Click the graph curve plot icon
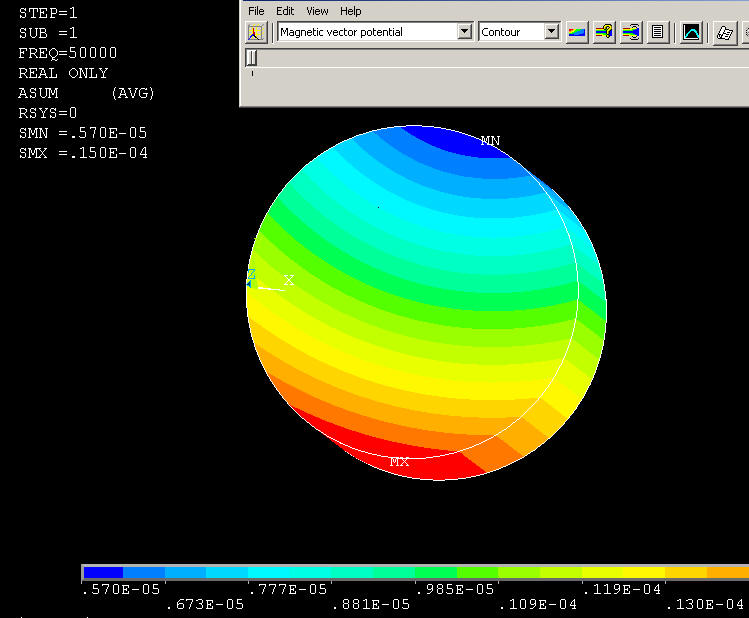Screen dimensions: 749x618 pyautogui.click(x=691, y=32)
